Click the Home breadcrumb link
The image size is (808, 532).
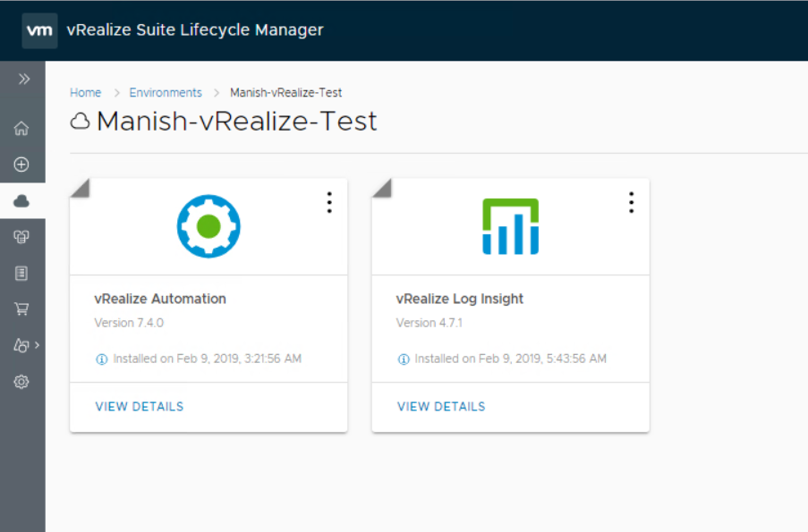pos(86,93)
